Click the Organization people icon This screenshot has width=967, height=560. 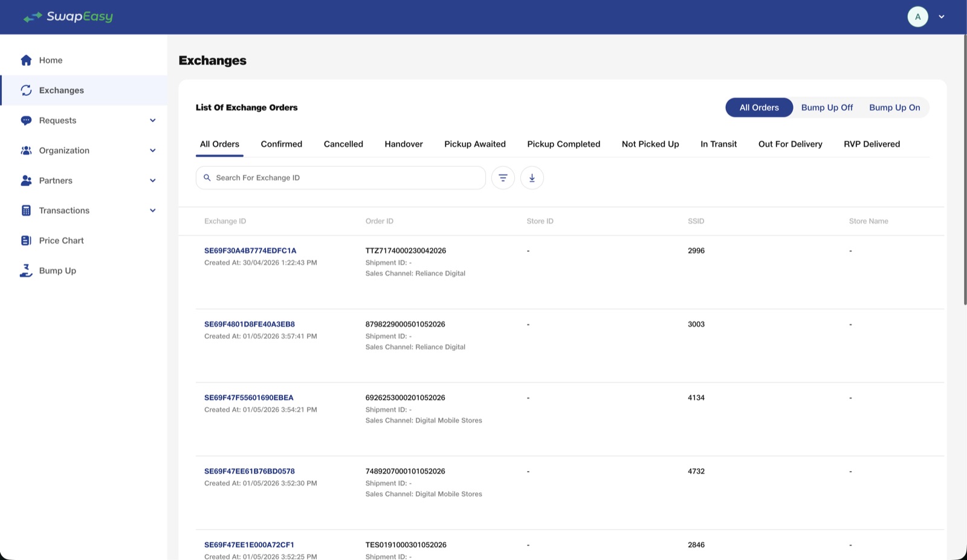click(x=26, y=150)
